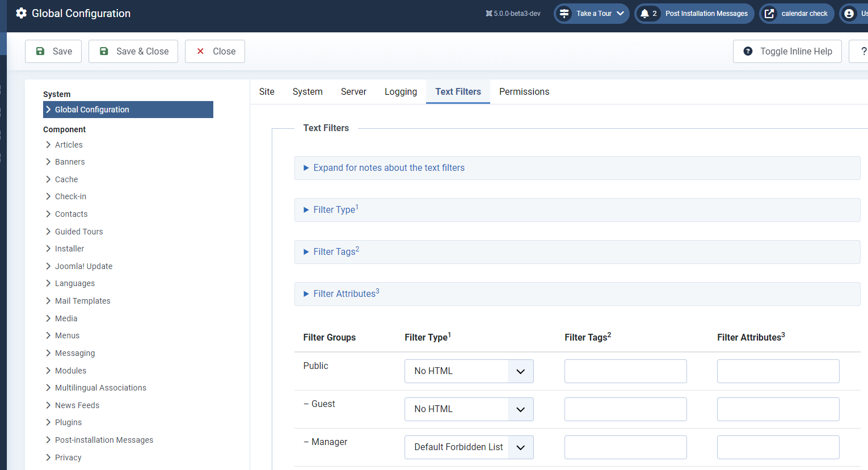Open the Mail Templates component settings
This screenshot has width=868, height=470.
(x=83, y=301)
